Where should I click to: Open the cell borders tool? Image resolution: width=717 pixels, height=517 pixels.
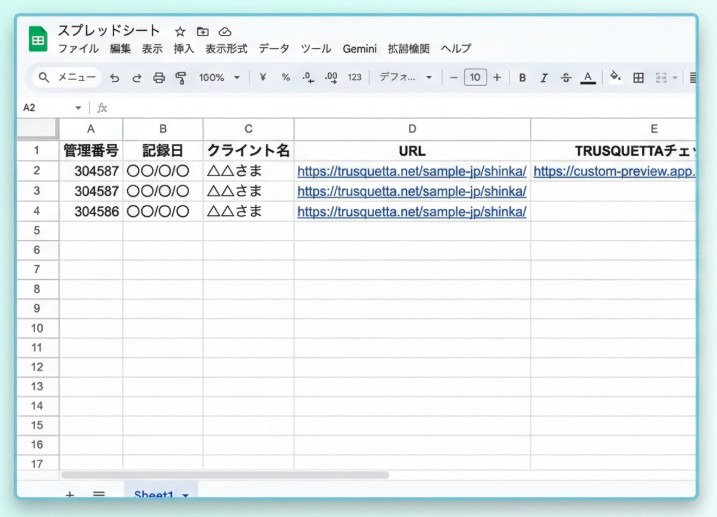point(638,78)
